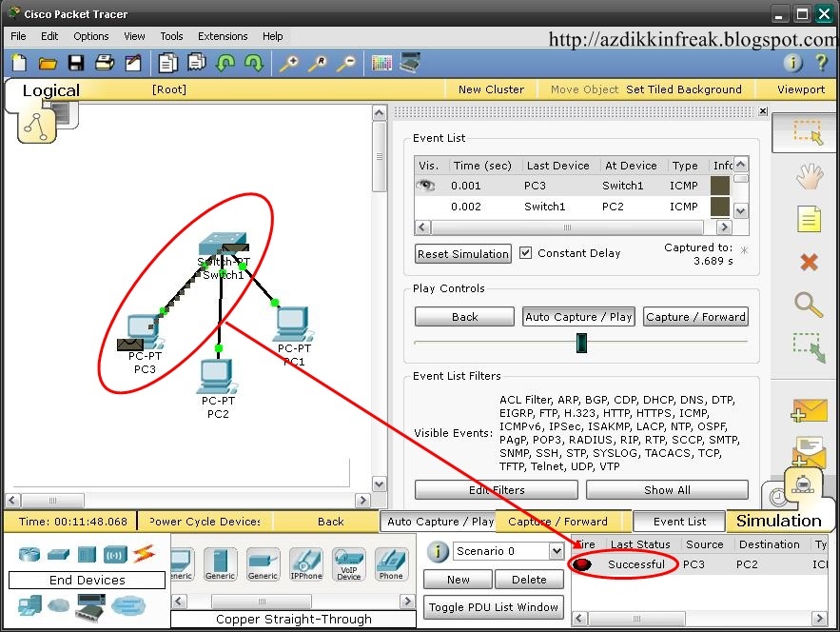Click the Show All button
The image size is (840, 632).
click(x=667, y=490)
